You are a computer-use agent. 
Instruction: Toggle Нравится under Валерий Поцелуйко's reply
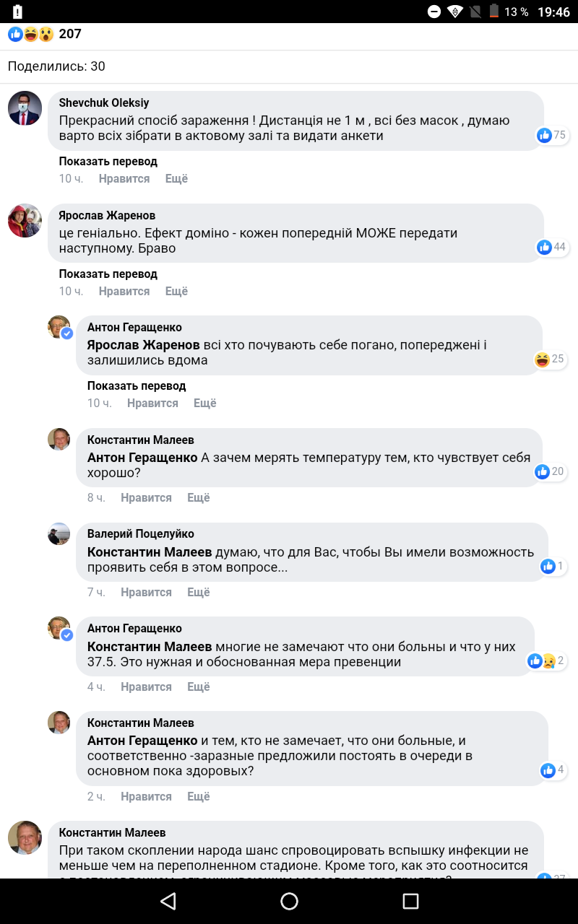[x=146, y=592]
